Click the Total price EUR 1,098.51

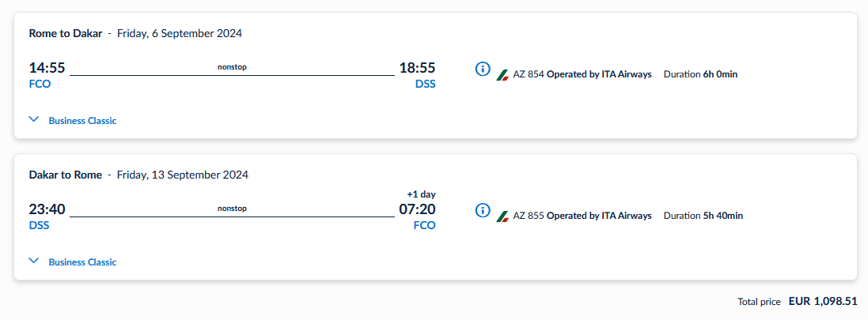[823, 302]
